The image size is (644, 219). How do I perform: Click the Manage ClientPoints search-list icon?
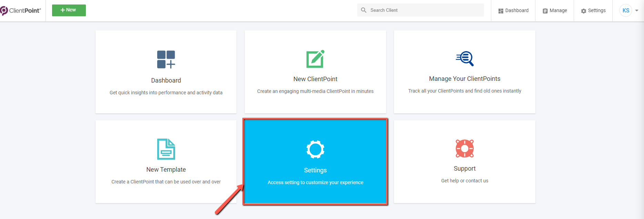465,58
